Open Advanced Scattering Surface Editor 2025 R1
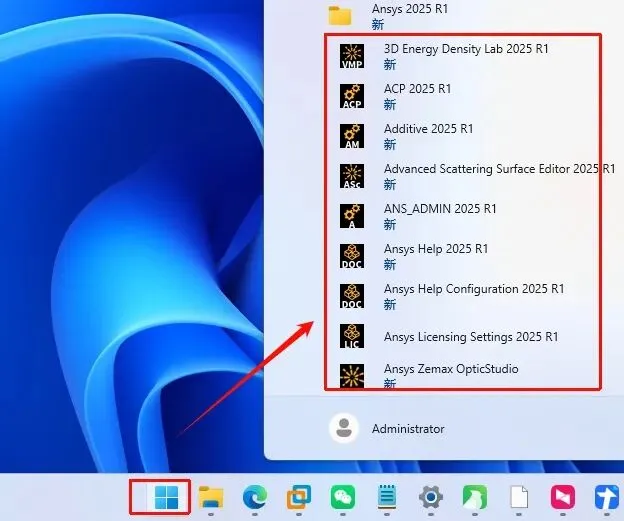This screenshot has width=624, height=521. (499, 169)
